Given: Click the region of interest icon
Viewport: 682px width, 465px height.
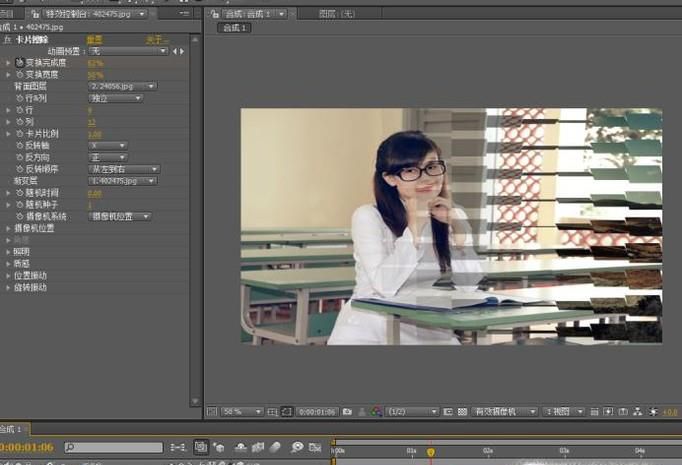Looking at the screenshot, I should (447, 411).
